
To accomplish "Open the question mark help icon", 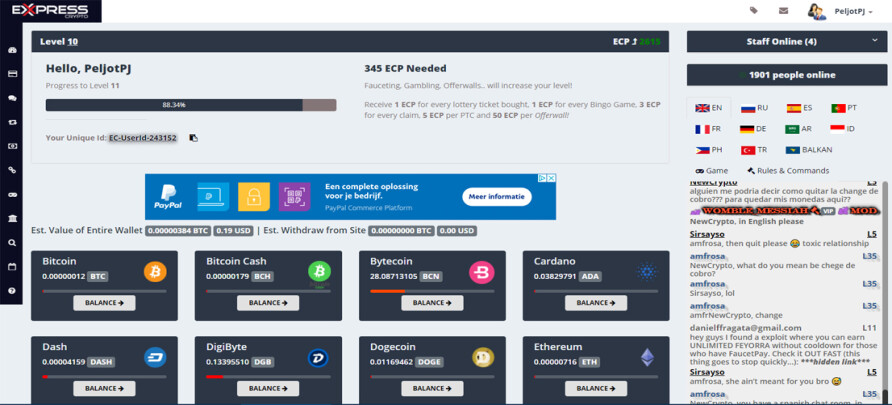I will (x=12, y=291).
